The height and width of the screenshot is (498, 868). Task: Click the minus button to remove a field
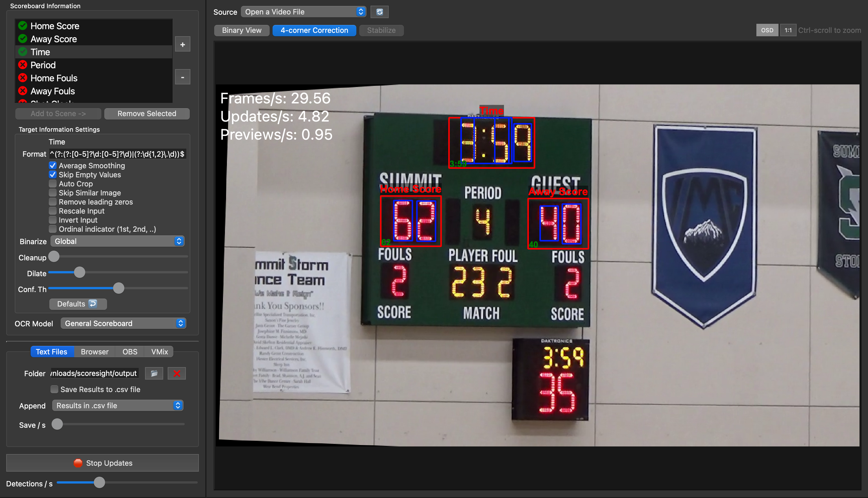pos(183,77)
